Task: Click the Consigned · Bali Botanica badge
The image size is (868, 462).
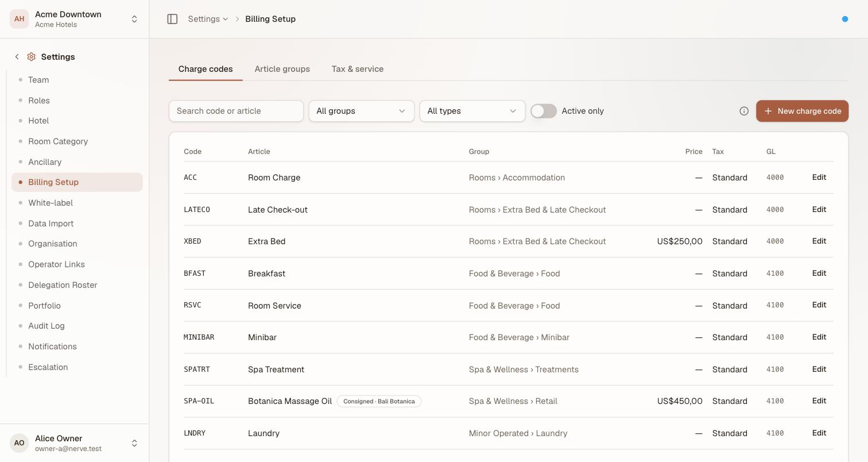Action: (379, 401)
